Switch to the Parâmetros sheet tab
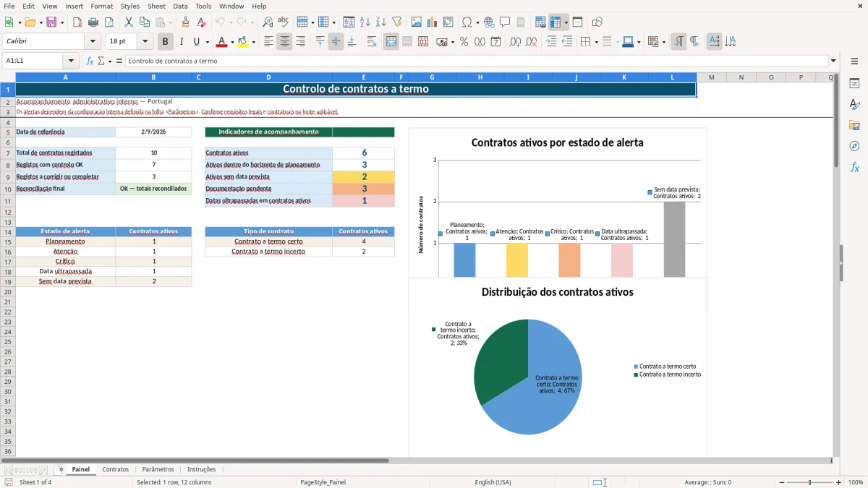The image size is (868, 488). [x=158, y=469]
